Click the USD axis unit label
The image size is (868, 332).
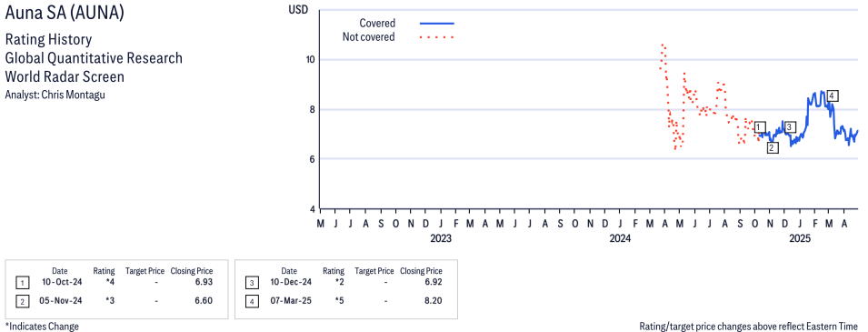point(299,10)
